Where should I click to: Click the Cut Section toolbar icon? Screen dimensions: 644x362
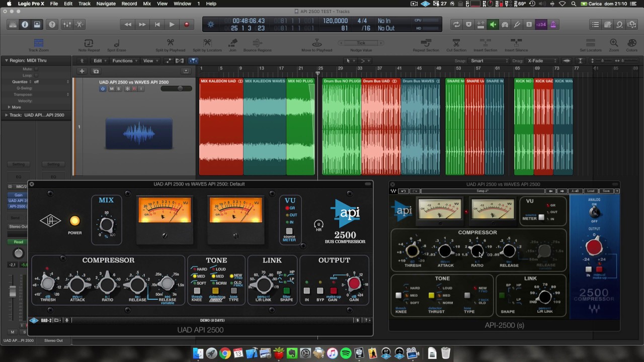[456, 43]
